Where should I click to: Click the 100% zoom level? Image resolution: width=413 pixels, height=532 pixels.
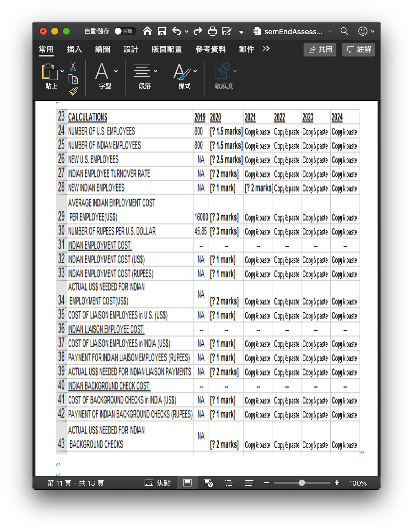pos(358,483)
